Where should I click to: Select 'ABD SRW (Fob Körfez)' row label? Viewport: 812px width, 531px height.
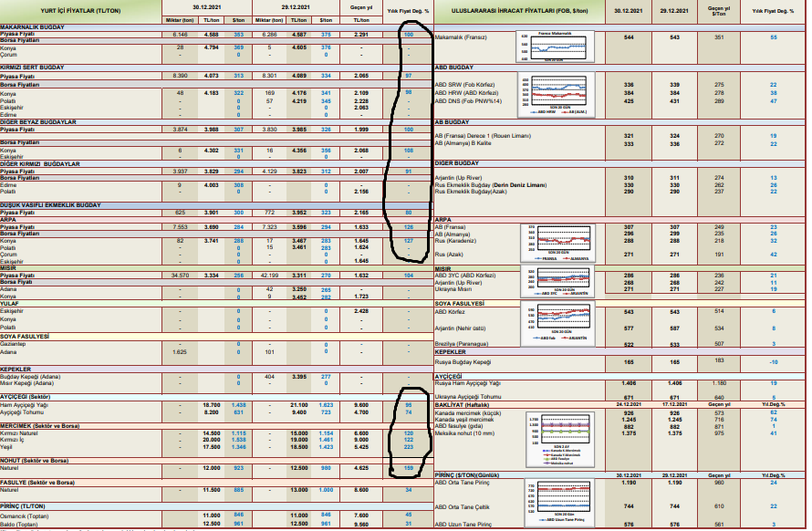point(464,85)
